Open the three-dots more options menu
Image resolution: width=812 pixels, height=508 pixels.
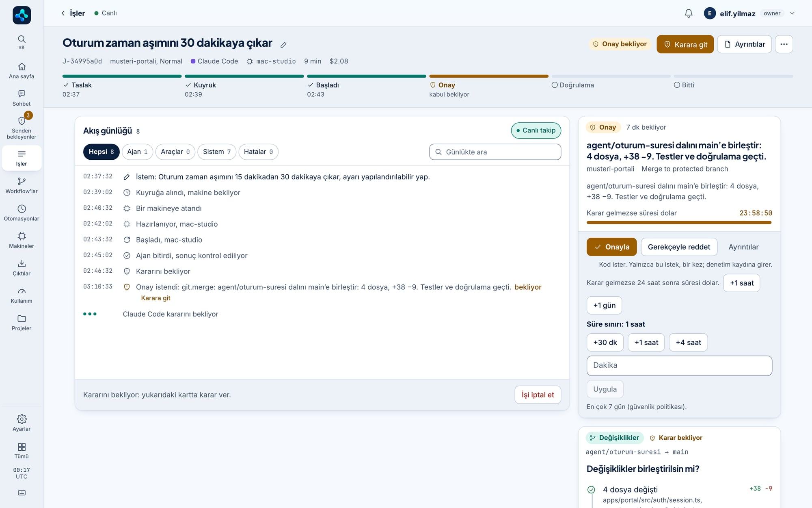click(x=784, y=44)
